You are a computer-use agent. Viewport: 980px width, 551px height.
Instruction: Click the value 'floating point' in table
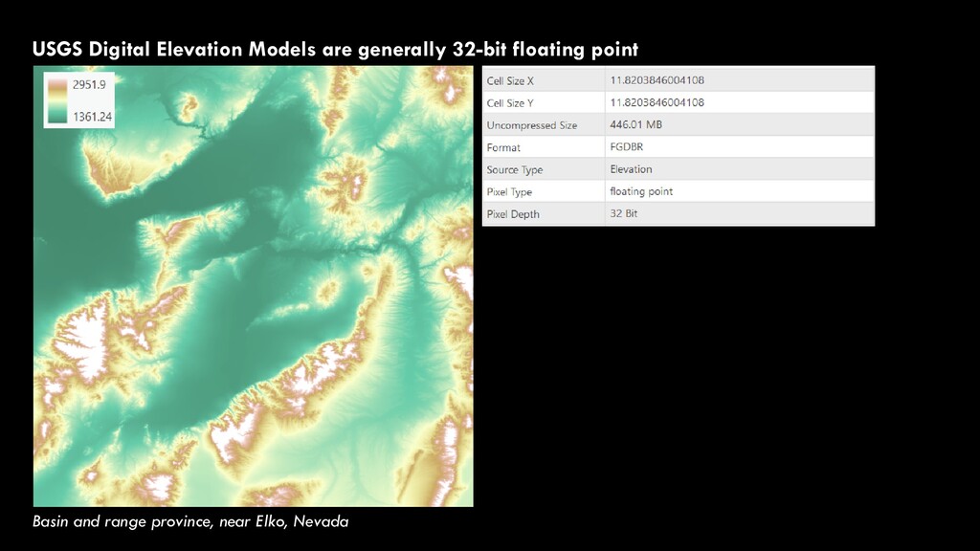click(x=641, y=191)
